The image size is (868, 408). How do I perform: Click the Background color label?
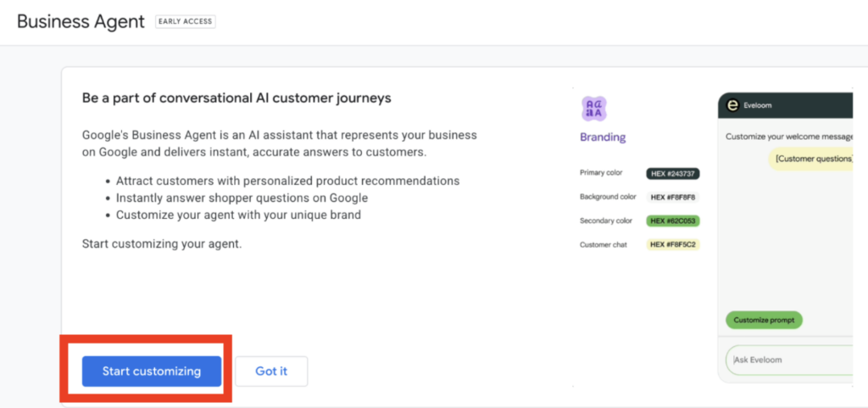pyautogui.click(x=609, y=197)
